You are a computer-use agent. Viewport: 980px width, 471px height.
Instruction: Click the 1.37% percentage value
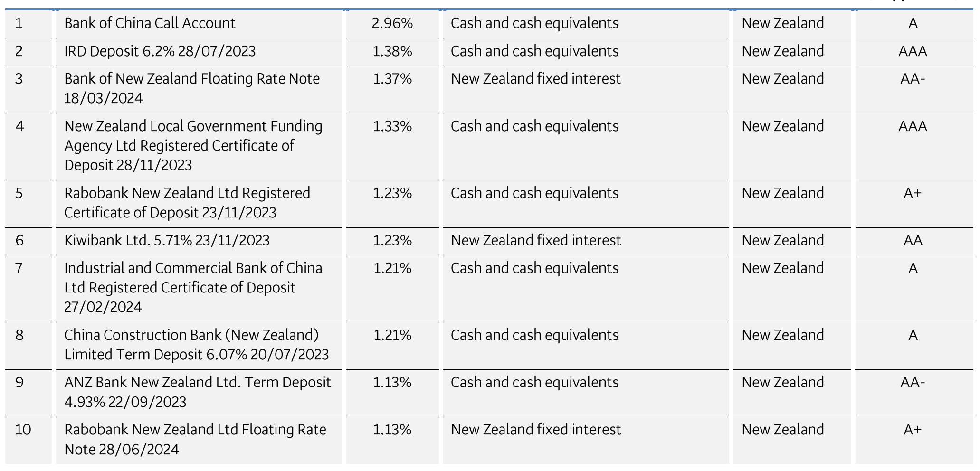[x=392, y=79]
